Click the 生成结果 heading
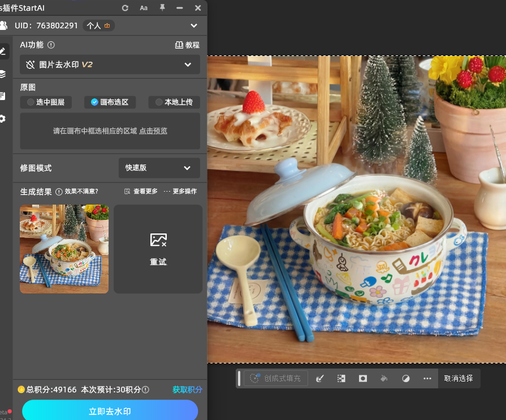Viewport: 506px width, 420px height. [x=36, y=192]
